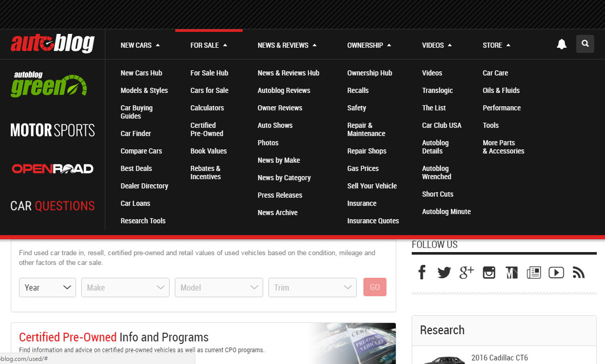Open the Recalls link
Image resolution: width=605 pixels, height=364 pixels.
(358, 90)
